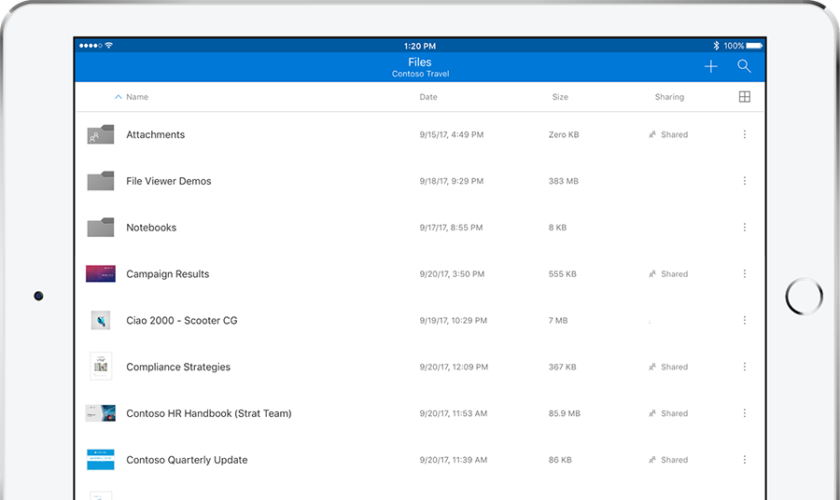
Task: Open more options for Ciao 2000 file
Action: click(744, 321)
